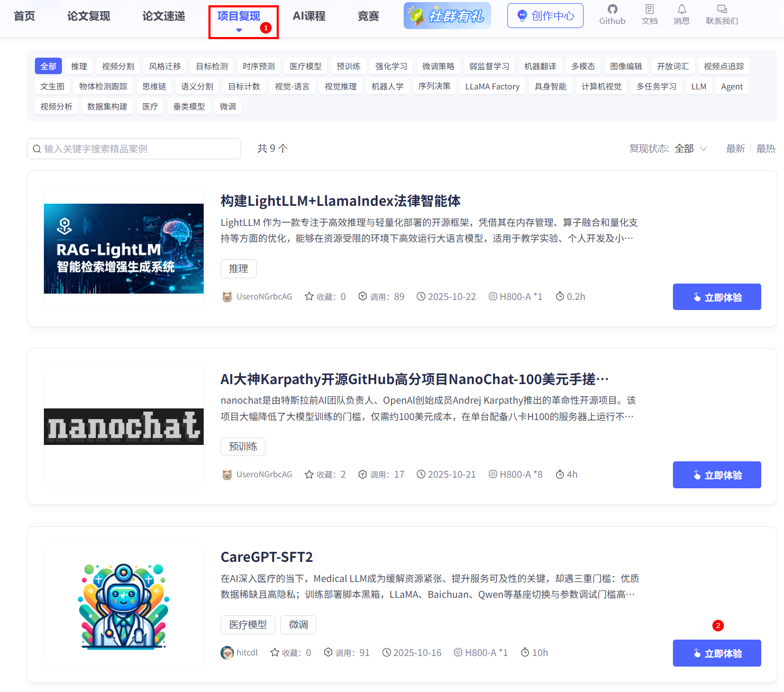
Task: Click the magnifier icon in the search box
Action: 37,149
